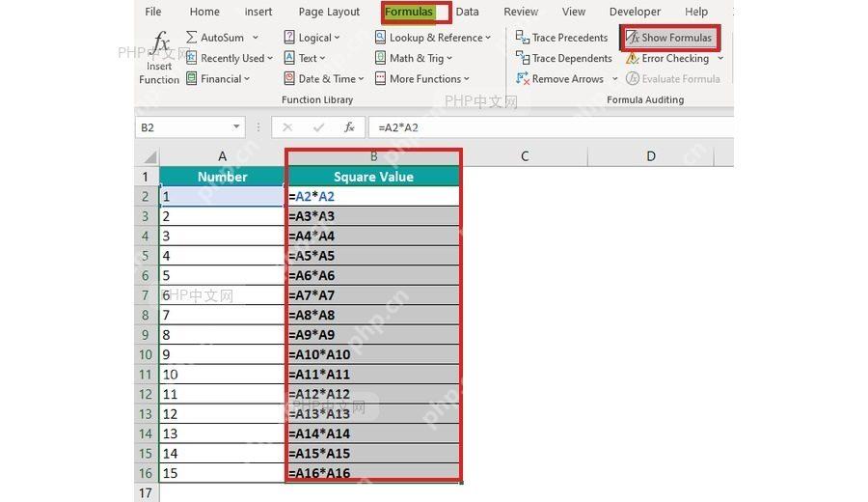Open the AutoSum dropdown arrow

256,37
